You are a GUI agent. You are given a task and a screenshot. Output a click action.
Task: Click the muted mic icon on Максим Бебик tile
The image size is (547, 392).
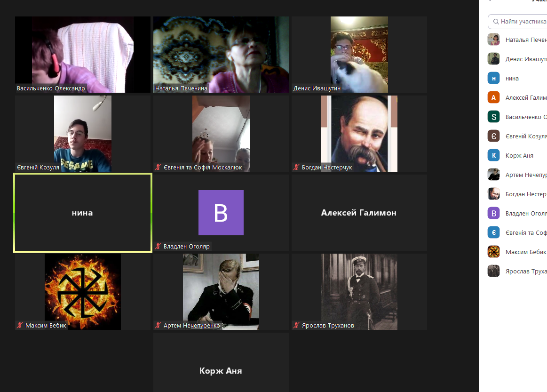[20, 325]
